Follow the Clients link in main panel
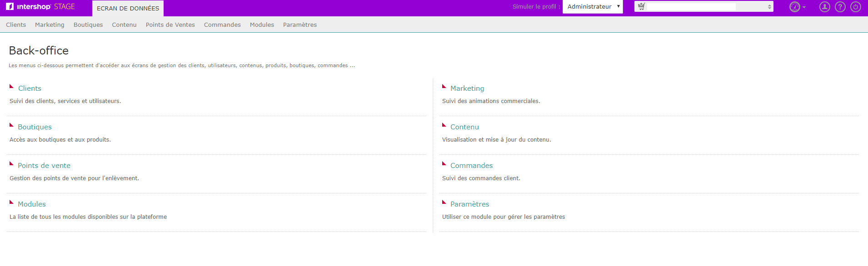Image resolution: width=868 pixels, height=266 pixels. click(30, 89)
